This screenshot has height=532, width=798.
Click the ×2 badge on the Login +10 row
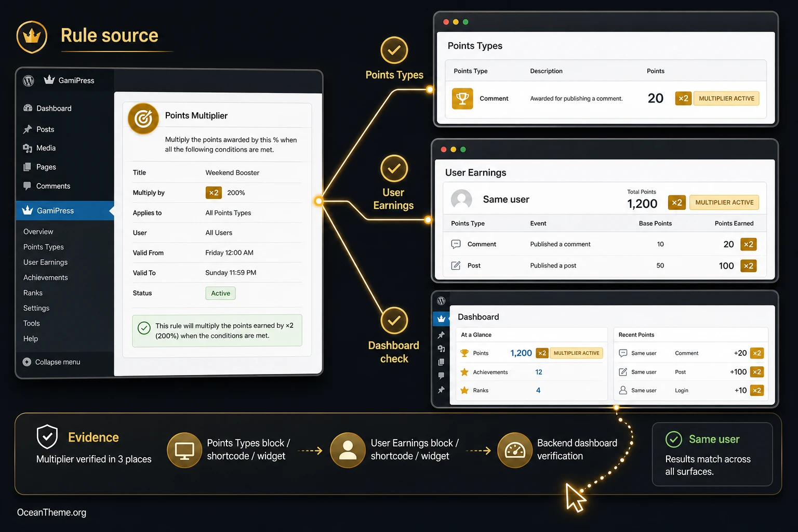coord(757,390)
